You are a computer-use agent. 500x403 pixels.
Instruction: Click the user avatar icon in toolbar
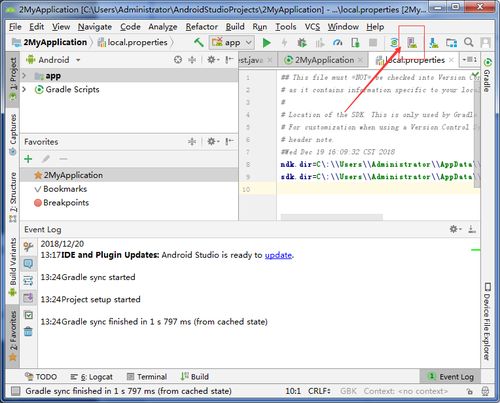[486, 43]
